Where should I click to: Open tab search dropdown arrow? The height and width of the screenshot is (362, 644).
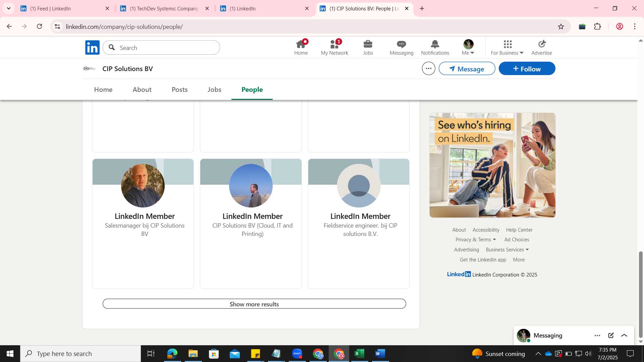coord(9,8)
